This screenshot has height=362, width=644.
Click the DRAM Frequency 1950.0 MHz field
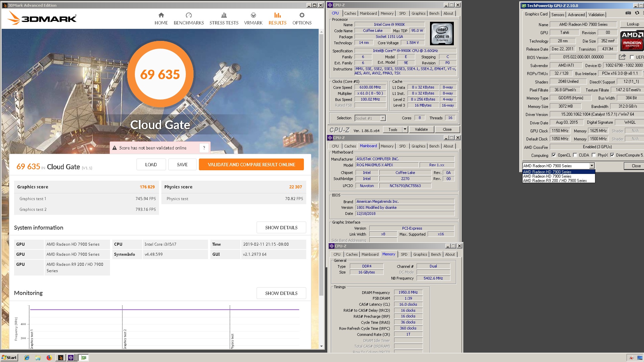tap(408, 292)
